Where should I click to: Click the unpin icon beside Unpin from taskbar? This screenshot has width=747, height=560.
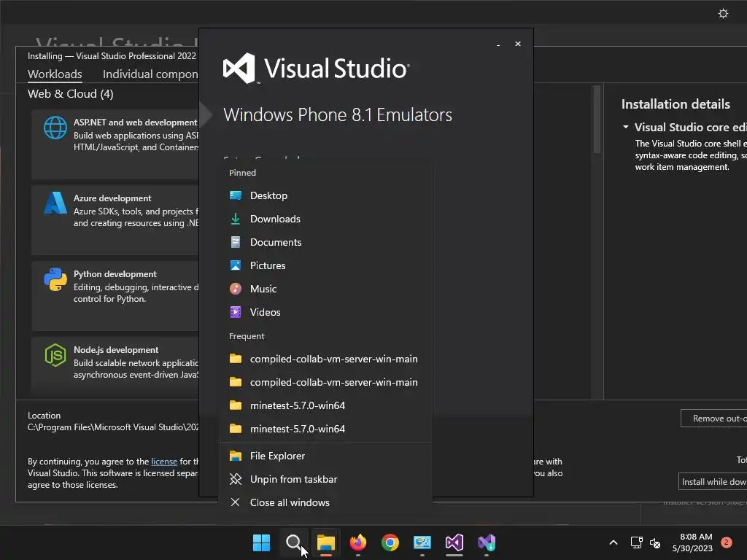(x=236, y=479)
